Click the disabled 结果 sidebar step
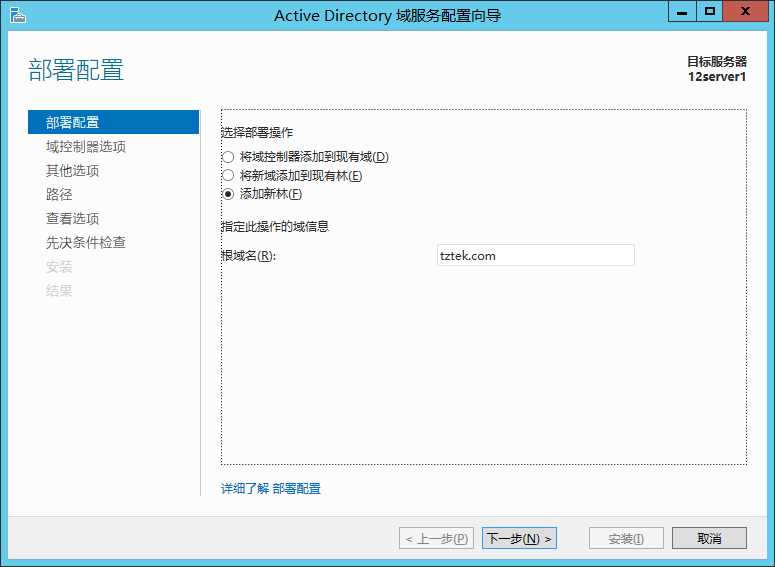 pos(59,291)
